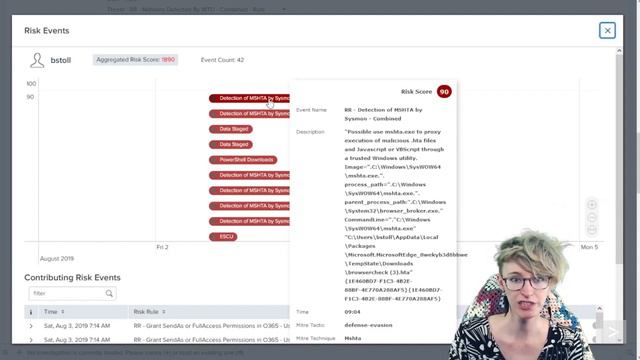The height and width of the screenshot is (360, 640).
Task: Click the Mon 5 timeline axis label
Action: 589,247
